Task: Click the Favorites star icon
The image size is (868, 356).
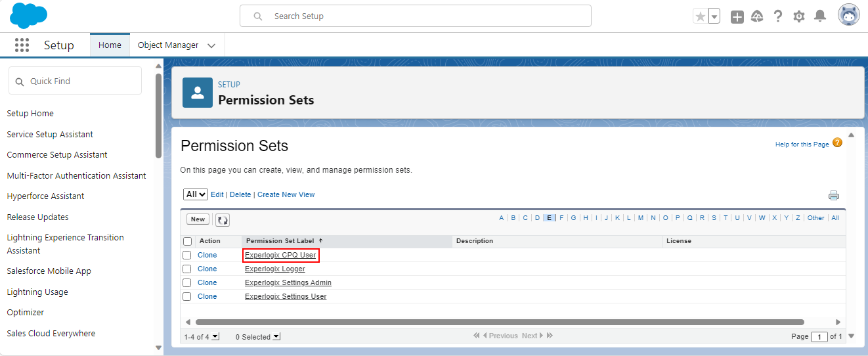Action: click(x=701, y=16)
